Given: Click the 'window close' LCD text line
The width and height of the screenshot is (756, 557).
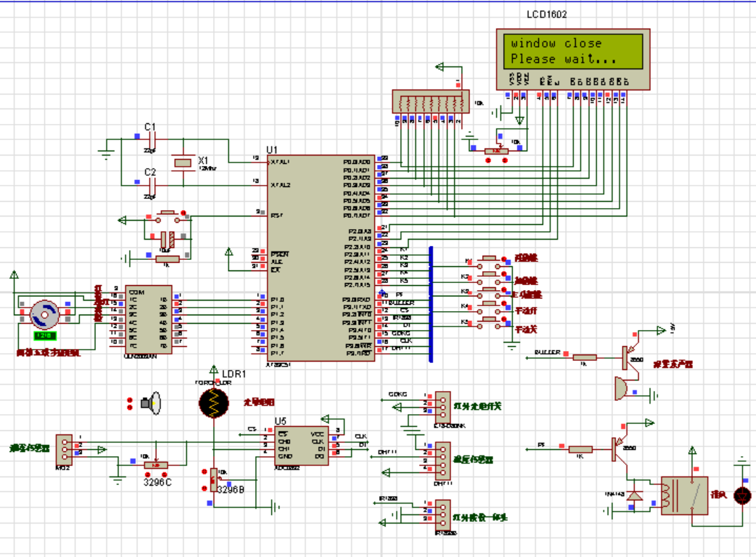Looking at the screenshot, I should [x=556, y=43].
